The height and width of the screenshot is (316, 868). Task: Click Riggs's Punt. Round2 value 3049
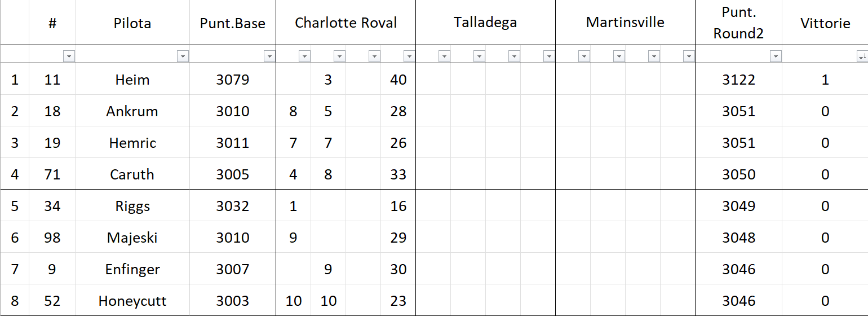[x=738, y=206]
